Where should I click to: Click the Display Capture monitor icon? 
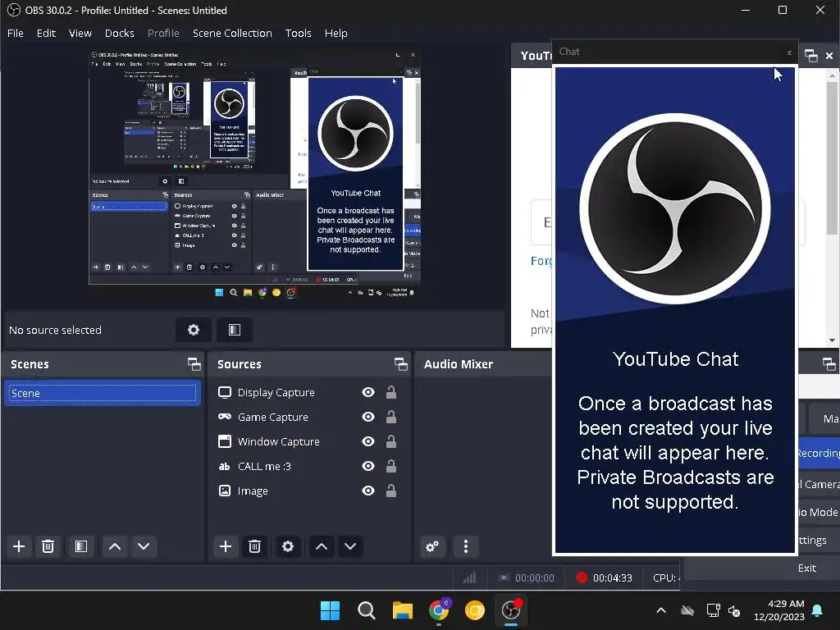coord(225,392)
